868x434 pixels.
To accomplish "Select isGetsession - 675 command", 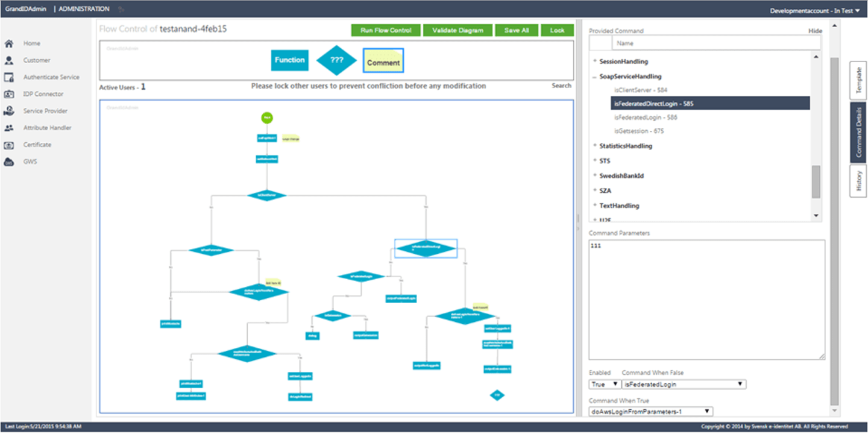I will pos(639,131).
